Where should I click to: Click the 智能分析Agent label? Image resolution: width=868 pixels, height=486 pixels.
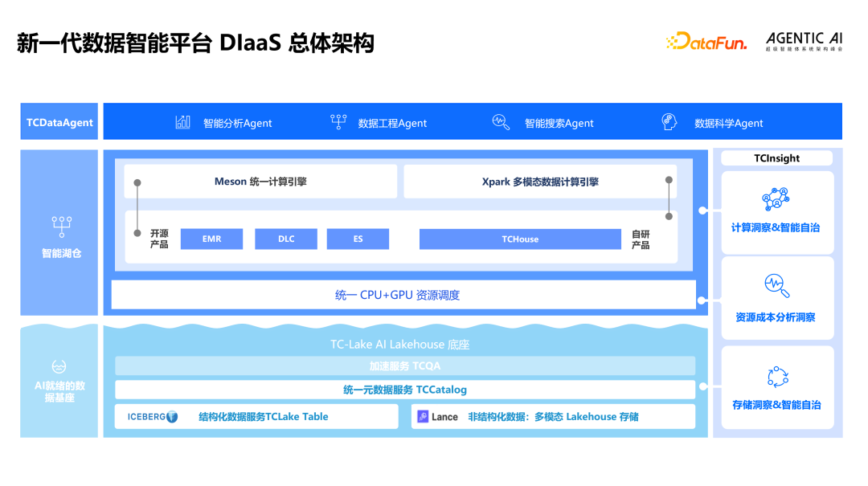coord(237,124)
